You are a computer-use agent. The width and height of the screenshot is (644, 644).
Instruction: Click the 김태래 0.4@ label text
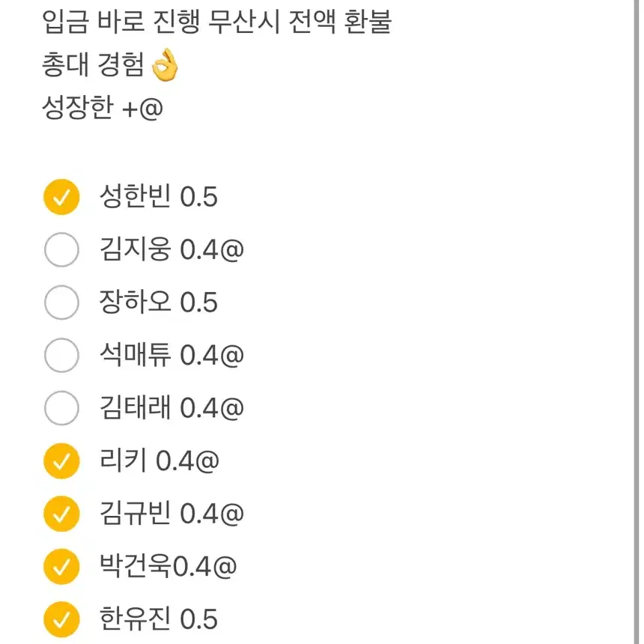[x=171, y=407]
